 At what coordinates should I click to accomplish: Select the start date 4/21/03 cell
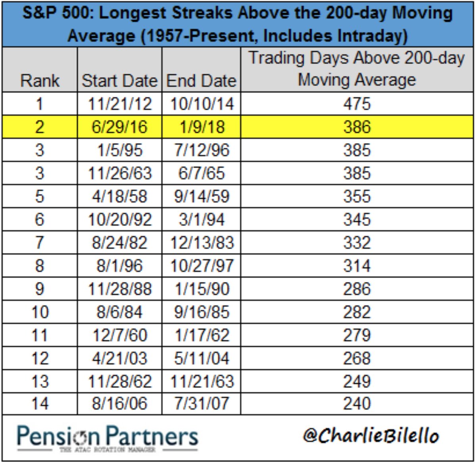click(x=119, y=358)
